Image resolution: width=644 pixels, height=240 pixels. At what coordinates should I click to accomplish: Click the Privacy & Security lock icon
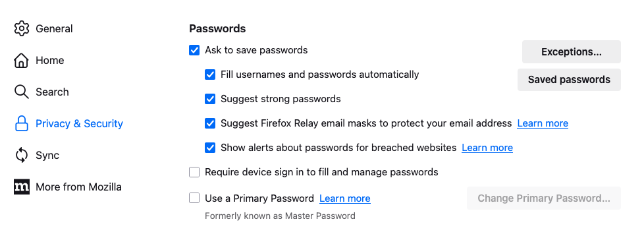tap(21, 124)
